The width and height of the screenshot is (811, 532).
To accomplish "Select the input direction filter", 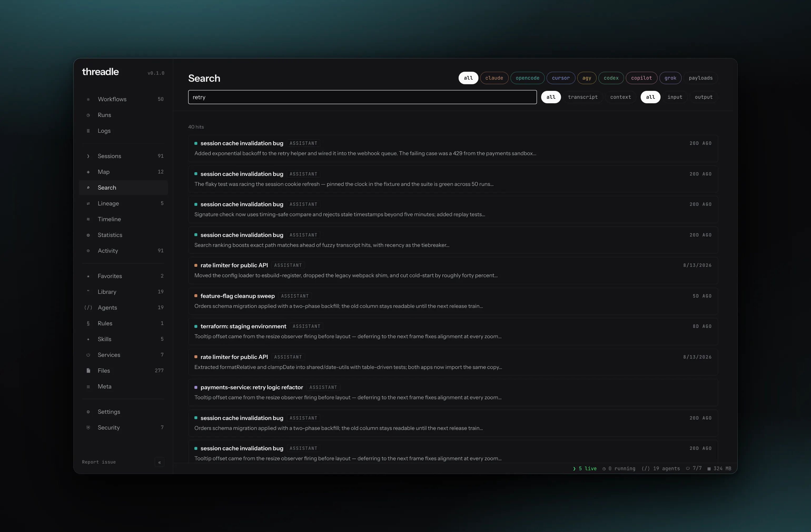I will [x=675, y=97].
